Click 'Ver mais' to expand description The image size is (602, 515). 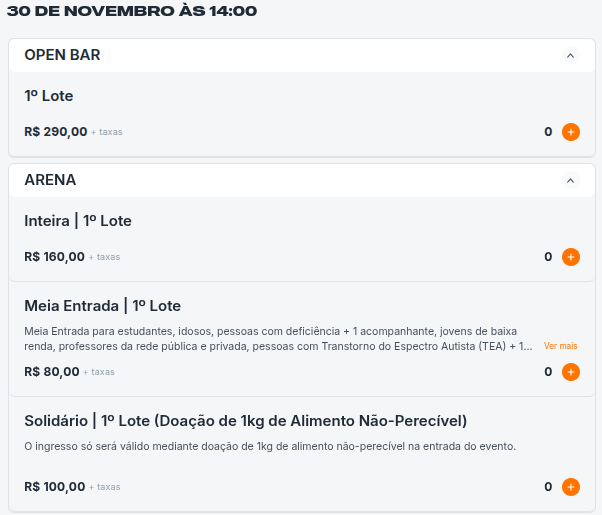click(x=561, y=346)
